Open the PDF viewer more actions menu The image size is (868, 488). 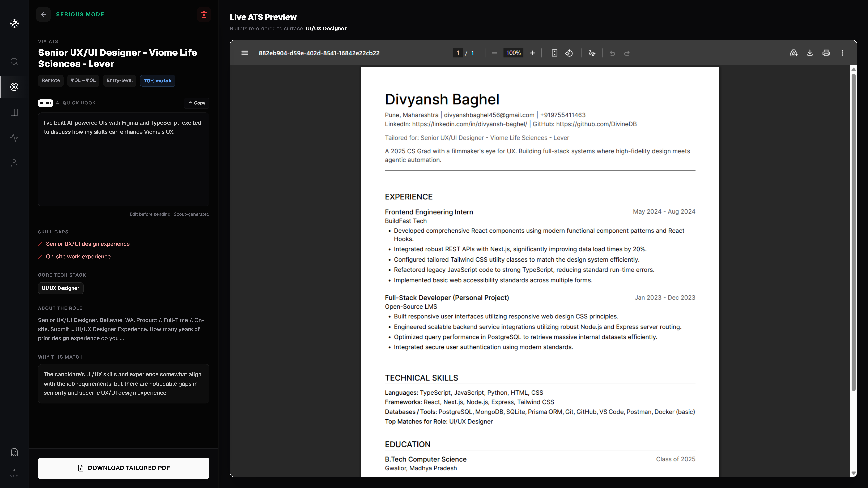tap(842, 53)
